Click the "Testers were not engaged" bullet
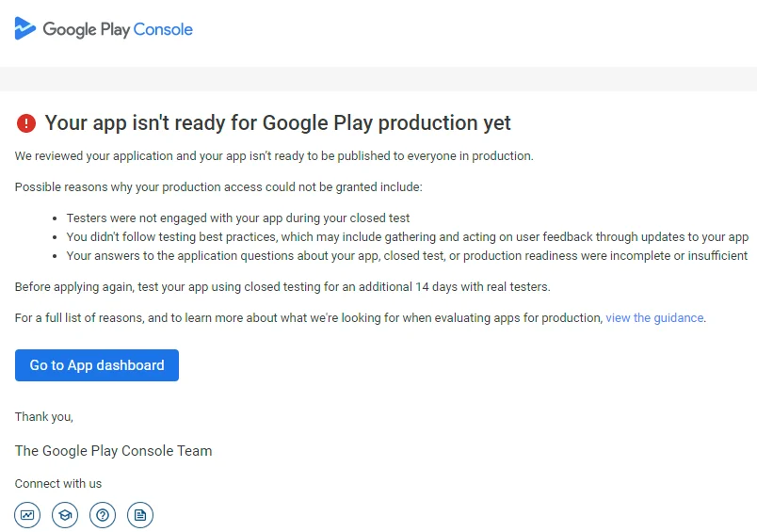 pyautogui.click(x=238, y=218)
